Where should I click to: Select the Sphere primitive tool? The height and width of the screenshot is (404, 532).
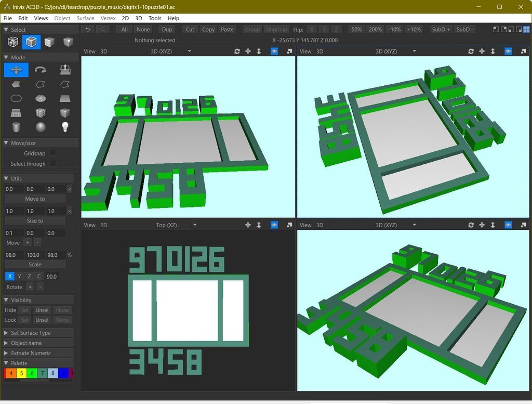point(41,127)
